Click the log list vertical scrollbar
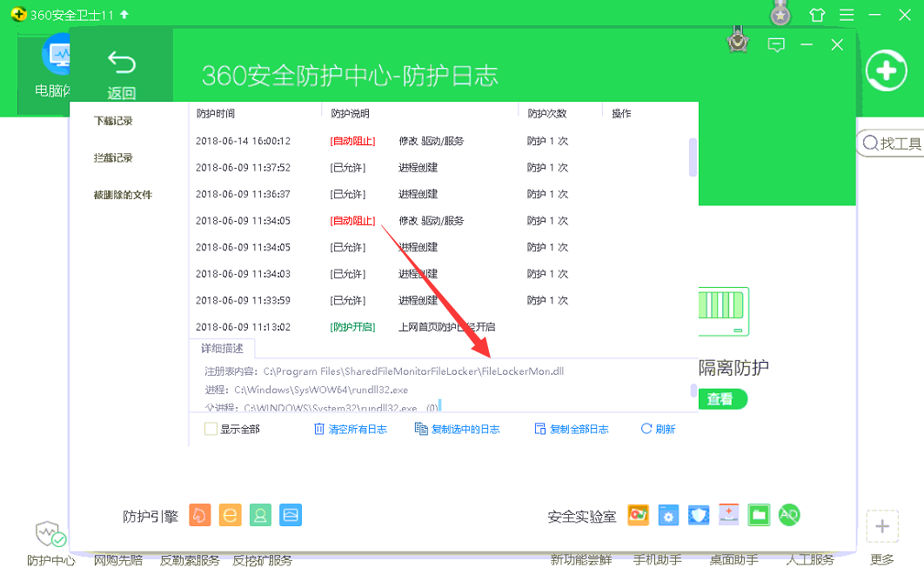 coord(693,157)
